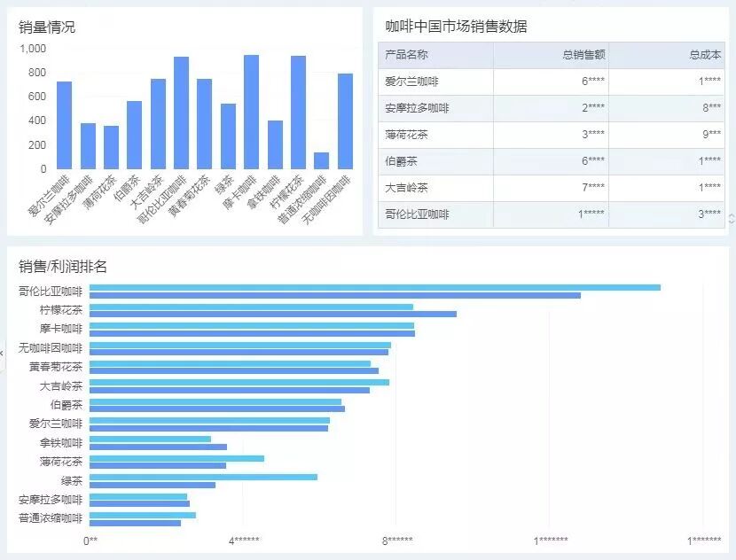Click the 1,000 y-axis label in 销量情况
This screenshot has width=736, height=560.
click(x=33, y=49)
